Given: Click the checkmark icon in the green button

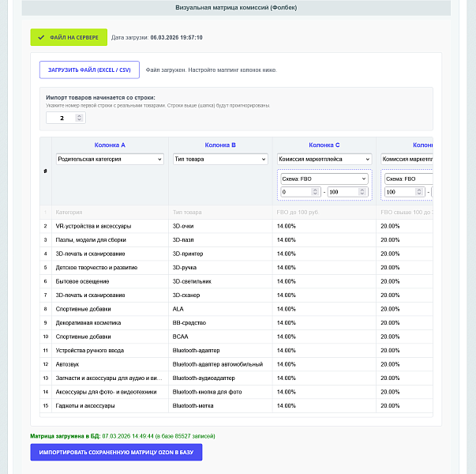Looking at the screenshot, I should (41, 38).
